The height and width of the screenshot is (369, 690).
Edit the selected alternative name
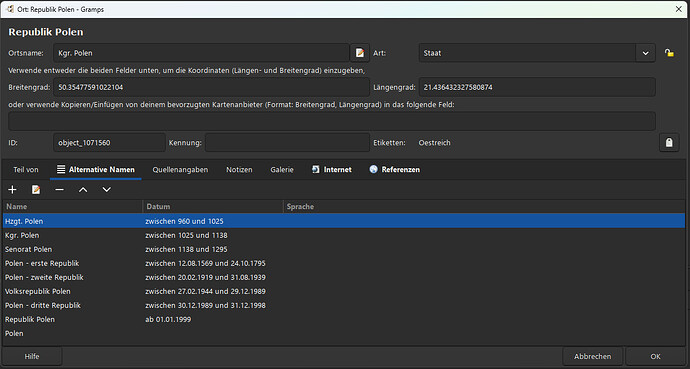[x=36, y=190]
